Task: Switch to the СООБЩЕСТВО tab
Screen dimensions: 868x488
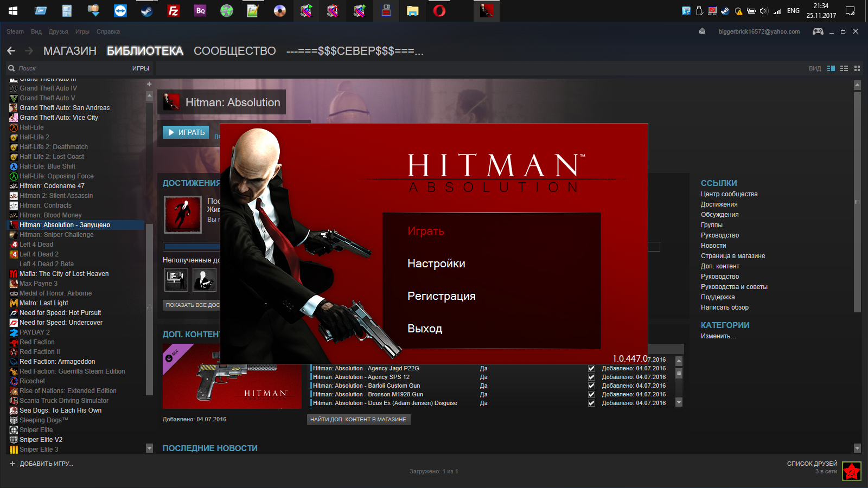Action: (235, 51)
